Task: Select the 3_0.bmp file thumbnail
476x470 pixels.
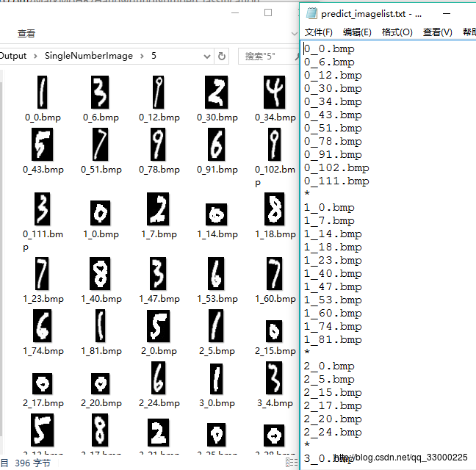Action: coord(217,379)
